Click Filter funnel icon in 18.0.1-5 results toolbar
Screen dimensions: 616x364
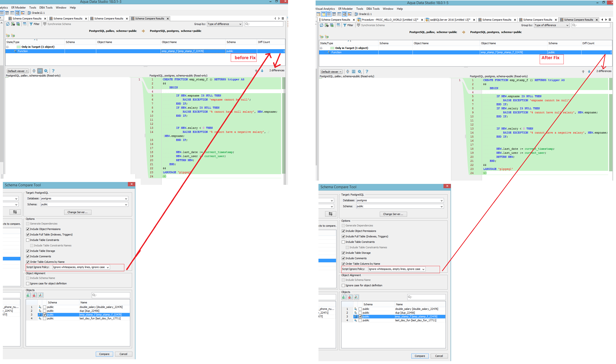[345, 25]
